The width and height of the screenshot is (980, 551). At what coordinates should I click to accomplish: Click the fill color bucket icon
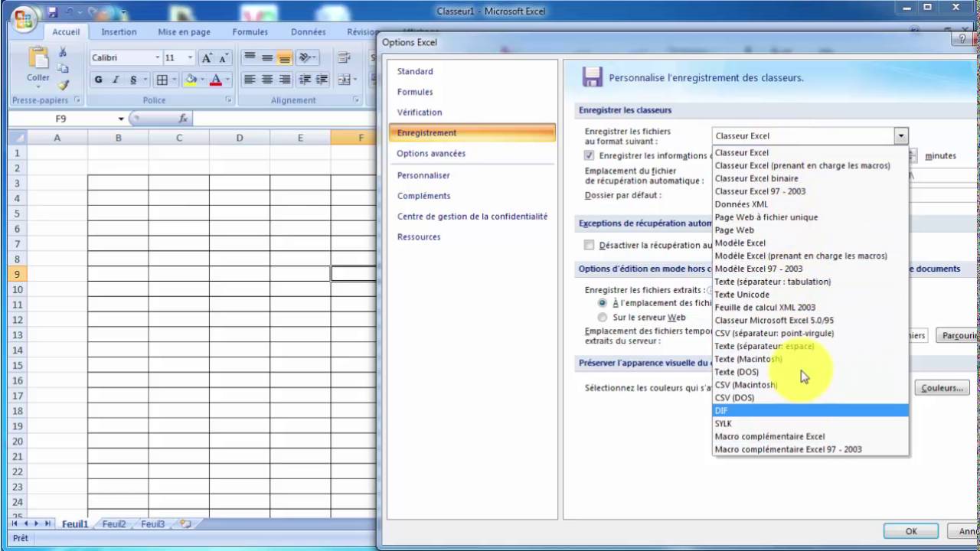191,80
